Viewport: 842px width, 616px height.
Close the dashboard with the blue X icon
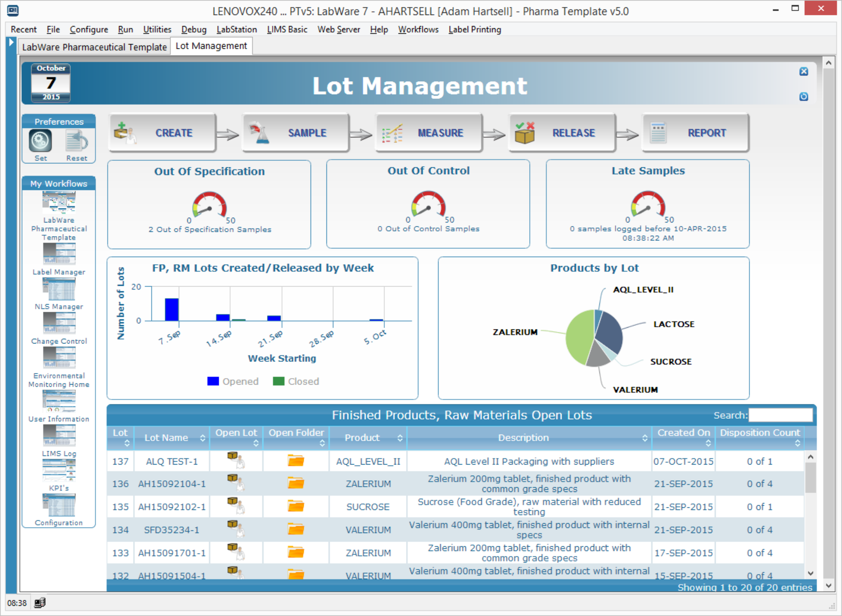click(803, 71)
